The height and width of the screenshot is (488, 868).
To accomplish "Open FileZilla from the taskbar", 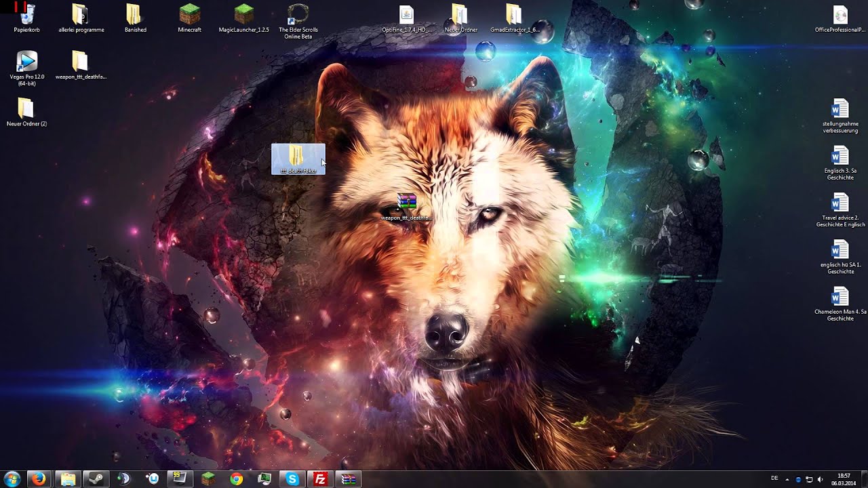I will 320,479.
